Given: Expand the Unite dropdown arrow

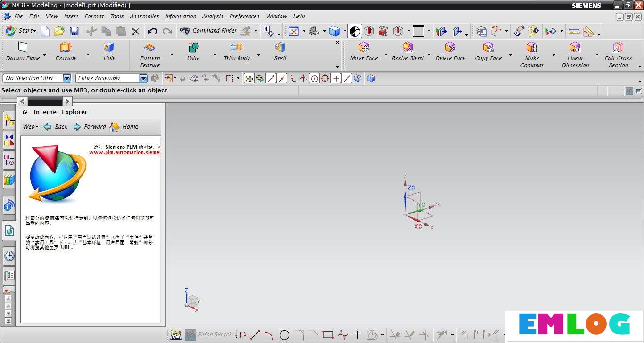Looking at the screenshot, I should click(x=215, y=55).
